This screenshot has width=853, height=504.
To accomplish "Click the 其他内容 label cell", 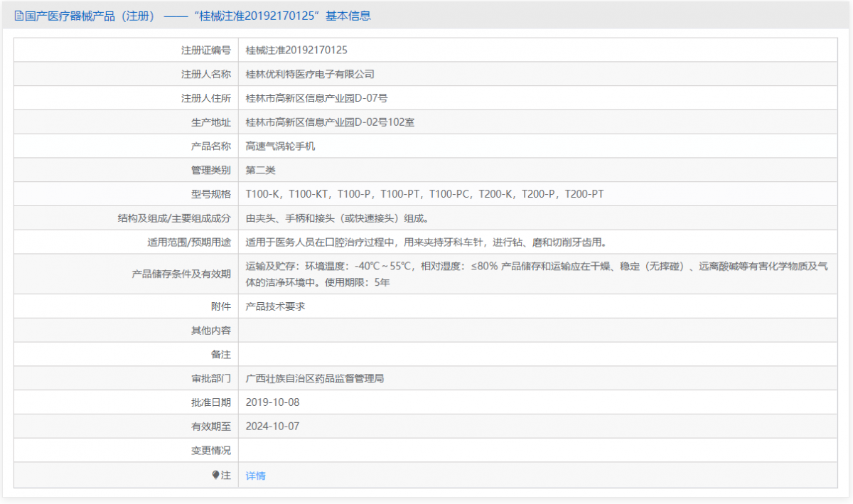I will pos(127,331).
